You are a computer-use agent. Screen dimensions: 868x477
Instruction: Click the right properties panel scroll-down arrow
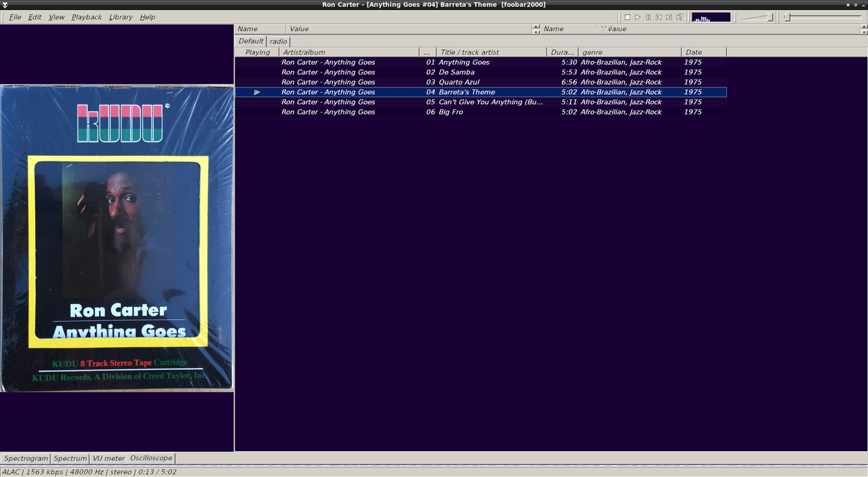coord(863,32)
